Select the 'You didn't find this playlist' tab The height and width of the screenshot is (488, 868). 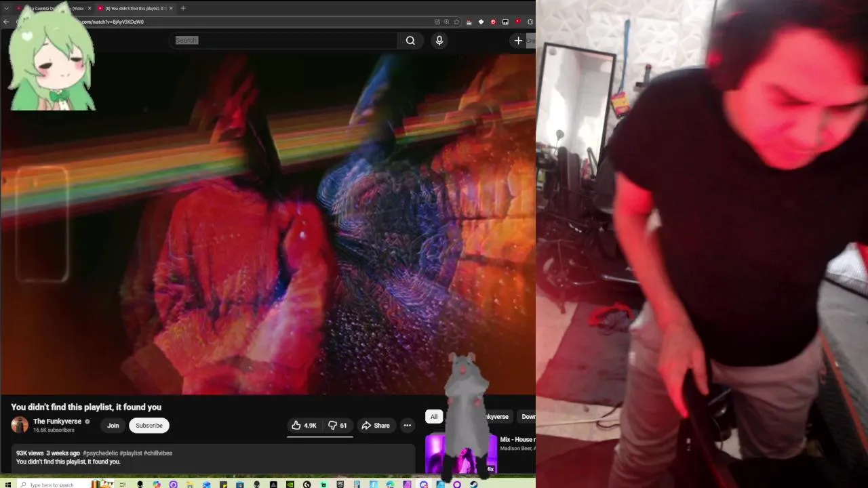[134, 8]
